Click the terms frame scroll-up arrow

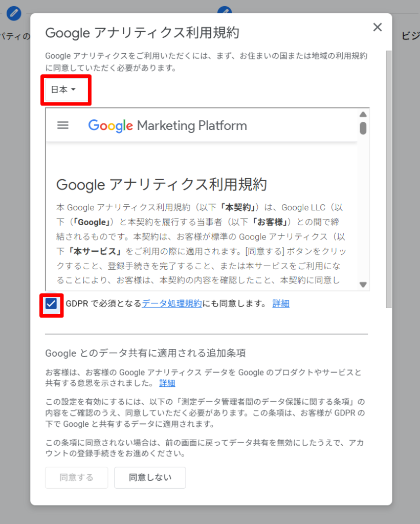tap(363, 114)
